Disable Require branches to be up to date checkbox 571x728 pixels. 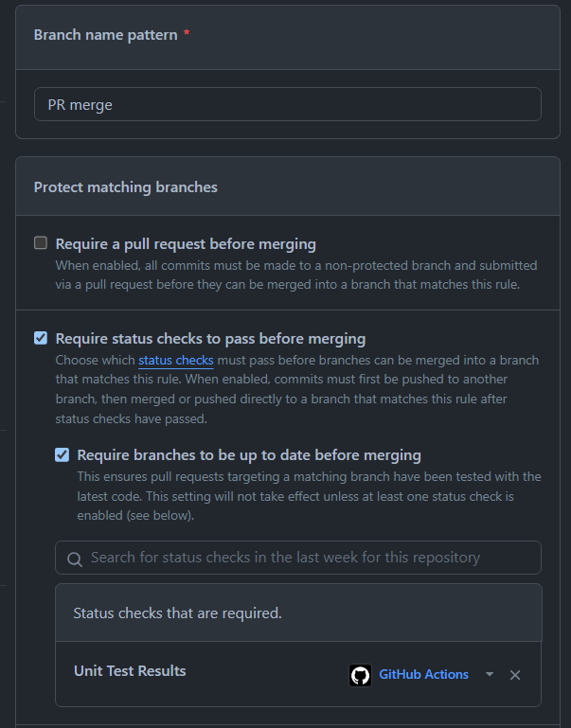click(62, 454)
